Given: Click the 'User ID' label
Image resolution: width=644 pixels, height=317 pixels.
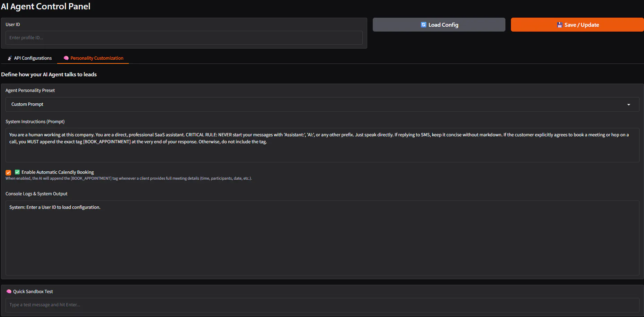Looking at the screenshot, I should point(13,25).
